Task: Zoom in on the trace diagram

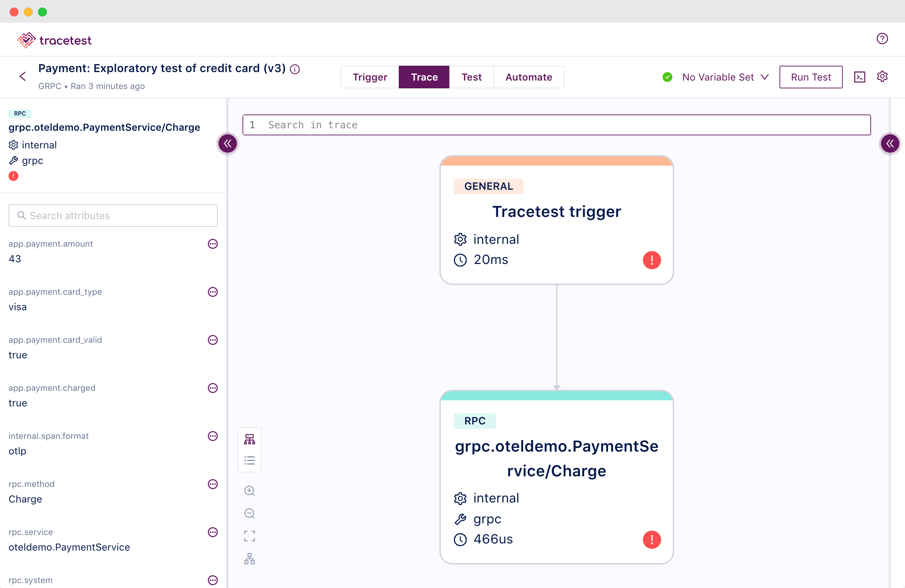Action: pyautogui.click(x=250, y=491)
